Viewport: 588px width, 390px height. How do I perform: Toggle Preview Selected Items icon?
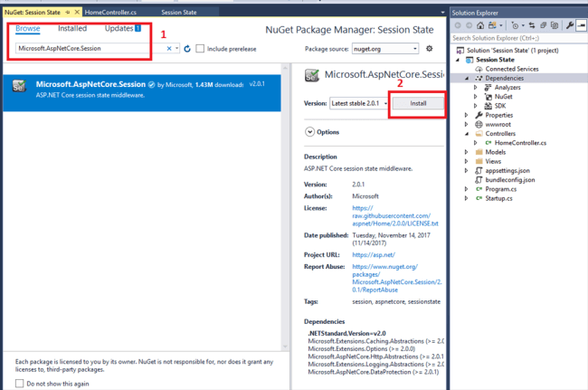pos(581,25)
